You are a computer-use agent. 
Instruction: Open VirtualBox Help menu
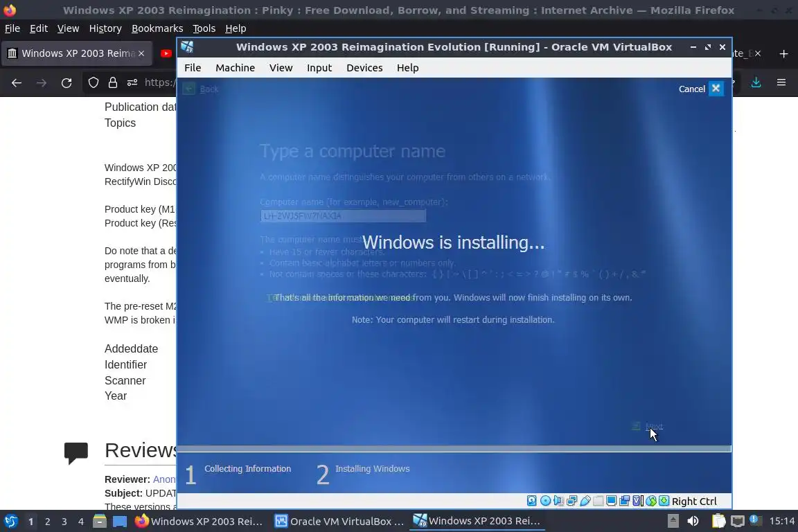tap(407, 68)
